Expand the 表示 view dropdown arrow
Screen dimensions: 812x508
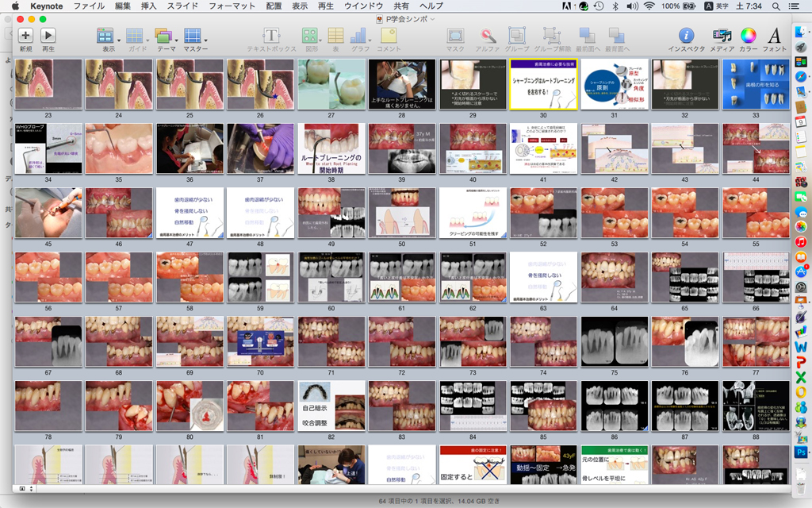119,40
